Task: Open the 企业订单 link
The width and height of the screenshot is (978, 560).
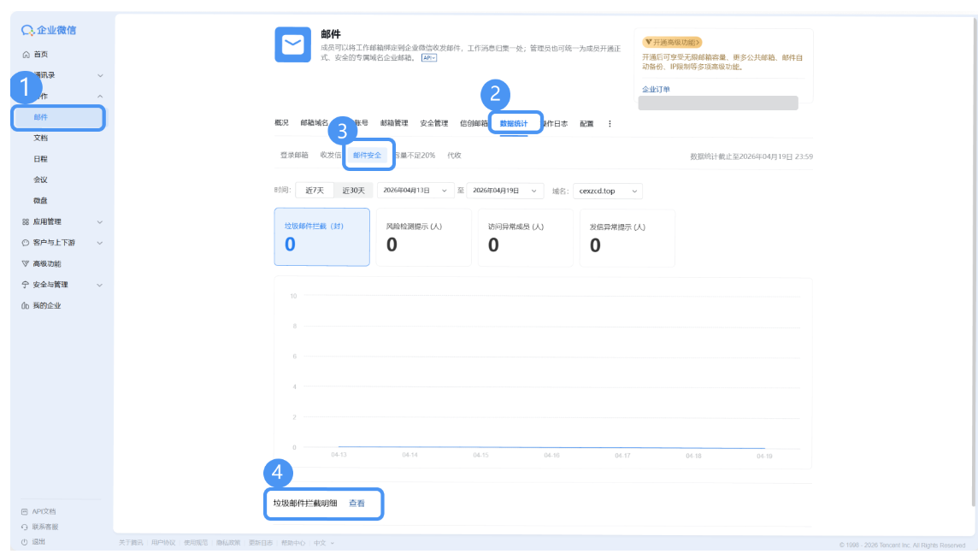Action: (657, 90)
